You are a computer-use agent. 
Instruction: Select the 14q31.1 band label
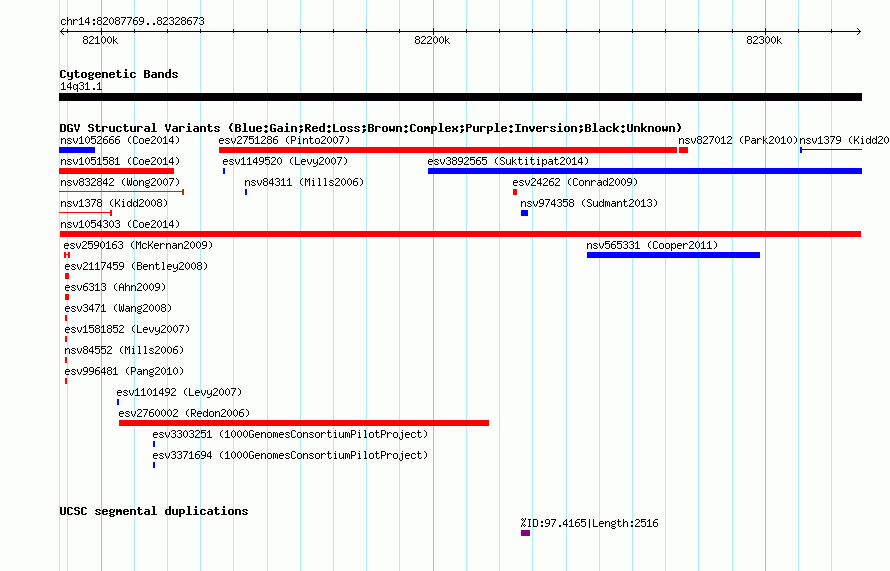[81, 86]
